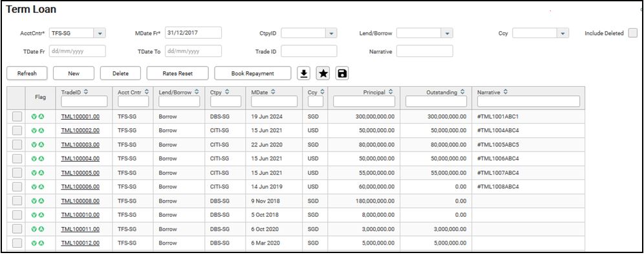
Task: Open trade link TML100005.00
Action: [80, 173]
